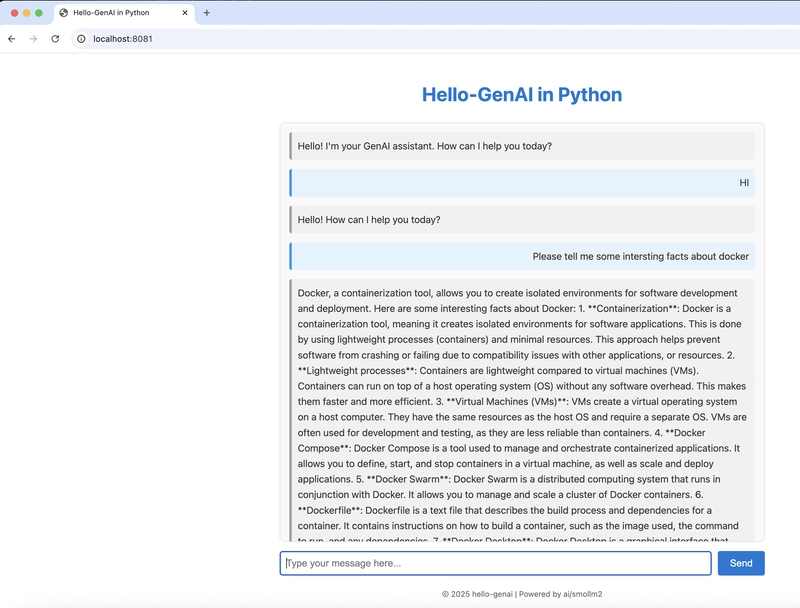Focus the Type your message here field
800x608 pixels.
[495, 563]
